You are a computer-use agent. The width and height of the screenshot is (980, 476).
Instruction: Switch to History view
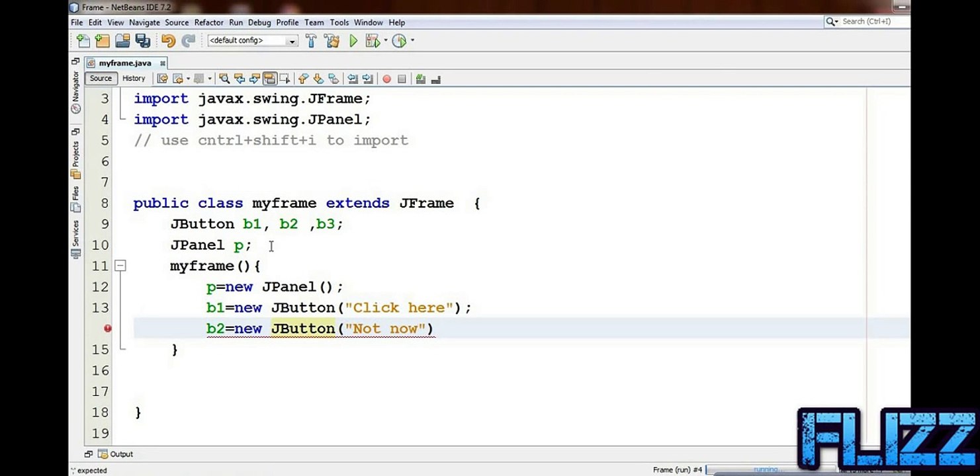(134, 78)
